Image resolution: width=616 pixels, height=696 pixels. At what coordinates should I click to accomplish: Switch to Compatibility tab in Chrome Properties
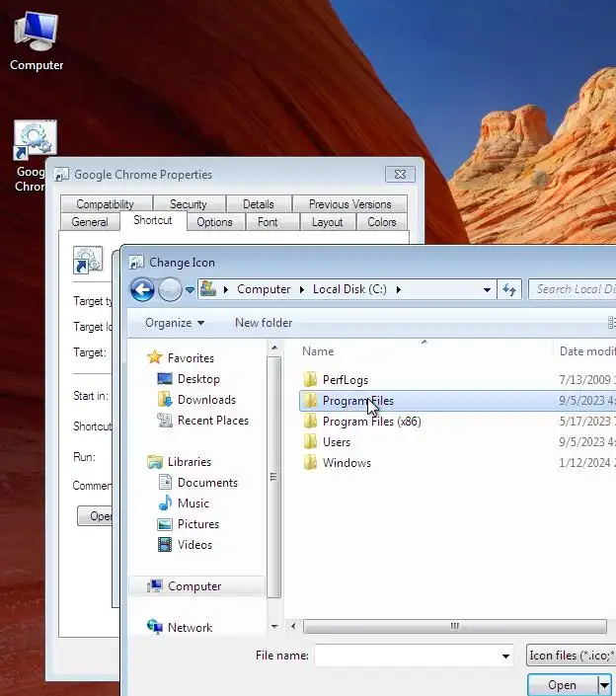point(106,204)
